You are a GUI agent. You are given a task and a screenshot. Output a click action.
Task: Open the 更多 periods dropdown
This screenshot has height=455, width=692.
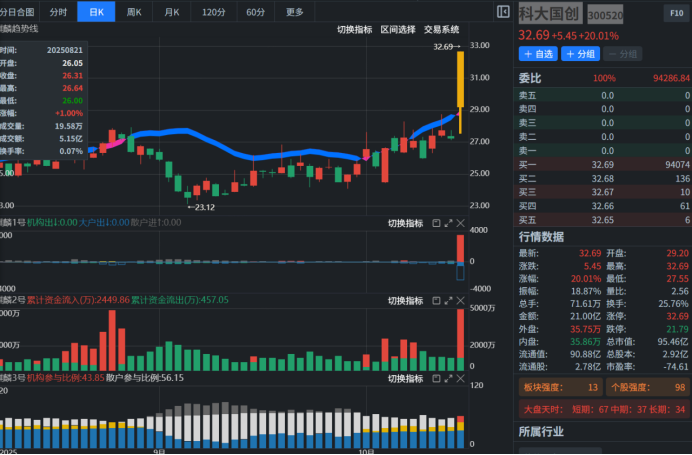pyautogui.click(x=294, y=12)
